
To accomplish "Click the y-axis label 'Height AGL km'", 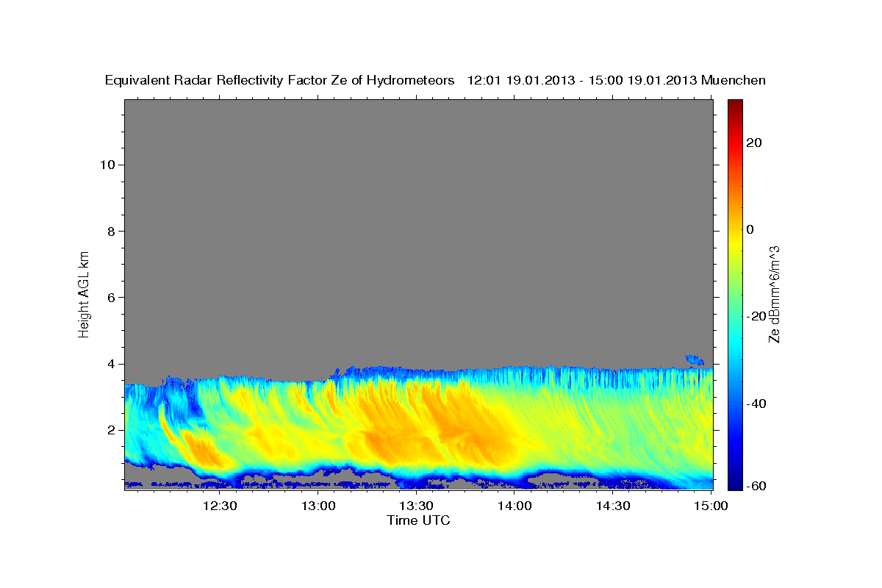I will (x=84, y=293).
